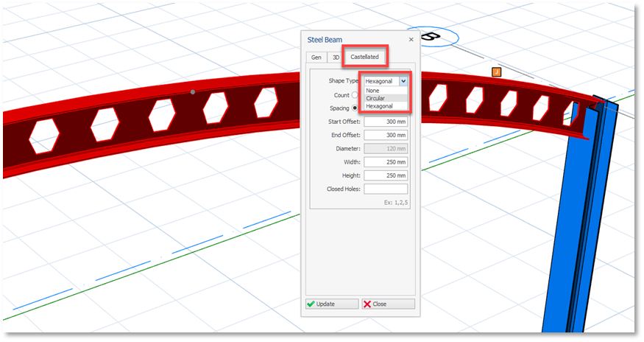The height and width of the screenshot is (342, 644).
Task: Click the grey midpoint handle on beam
Action: point(193,92)
